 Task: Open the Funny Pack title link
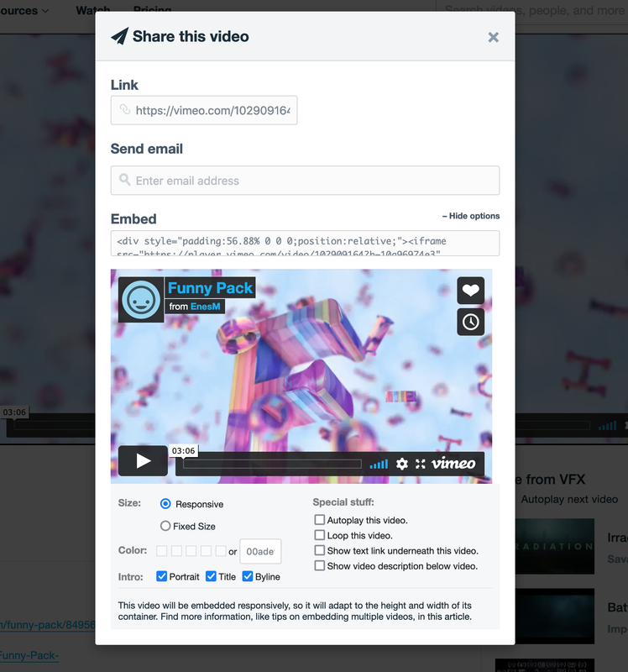[210, 288]
